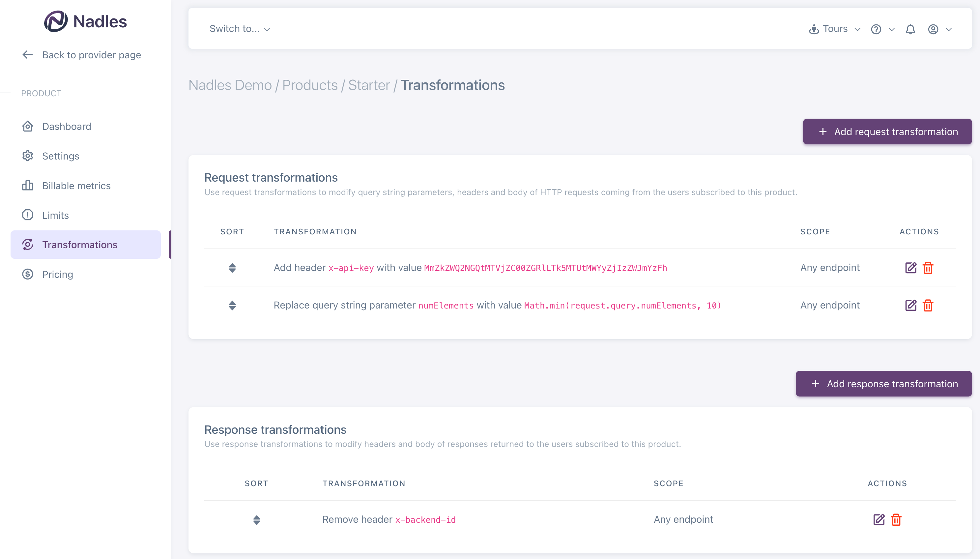
Task: Edit the Remove header x-backend-id transformation
Action: (x=878, y=519)
